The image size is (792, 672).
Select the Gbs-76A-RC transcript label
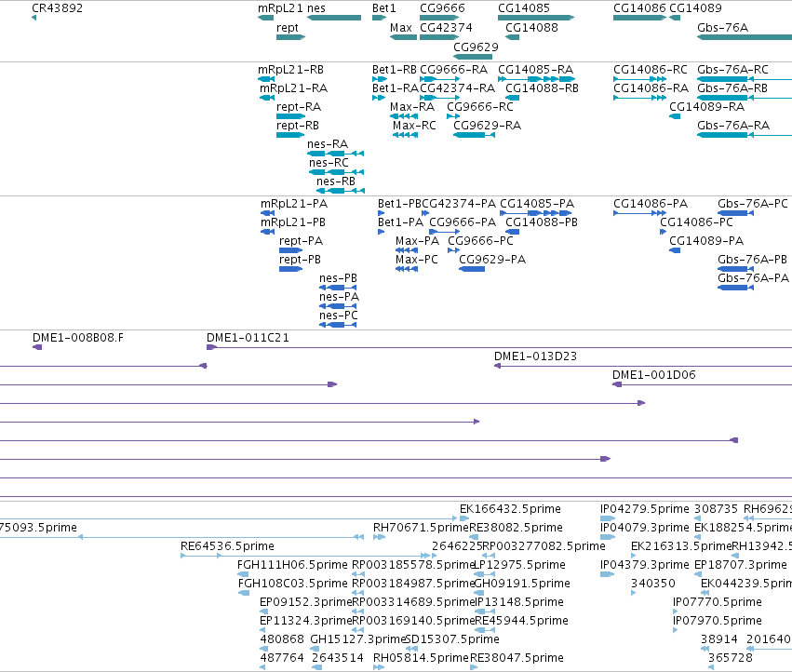[732, 70]
